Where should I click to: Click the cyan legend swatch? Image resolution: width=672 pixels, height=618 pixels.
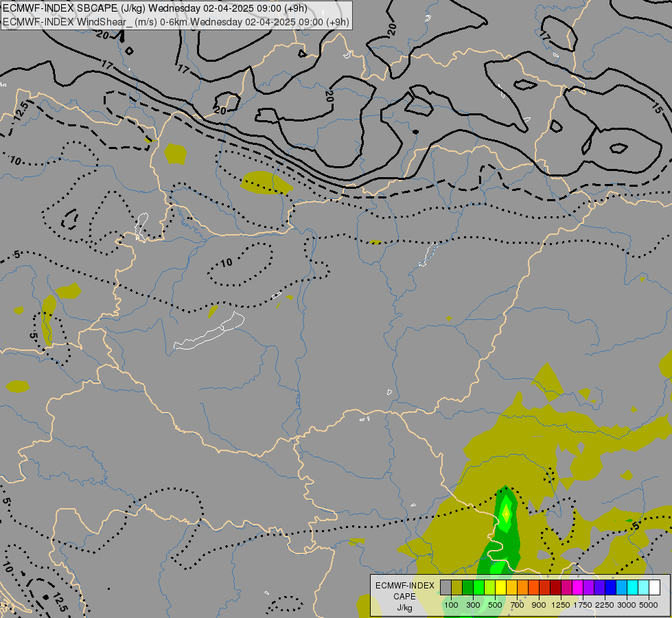tap(632, 587)
